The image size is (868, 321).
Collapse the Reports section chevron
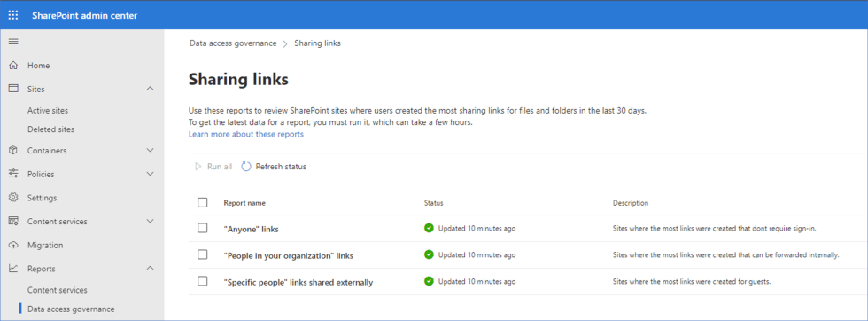coord(150,269)
